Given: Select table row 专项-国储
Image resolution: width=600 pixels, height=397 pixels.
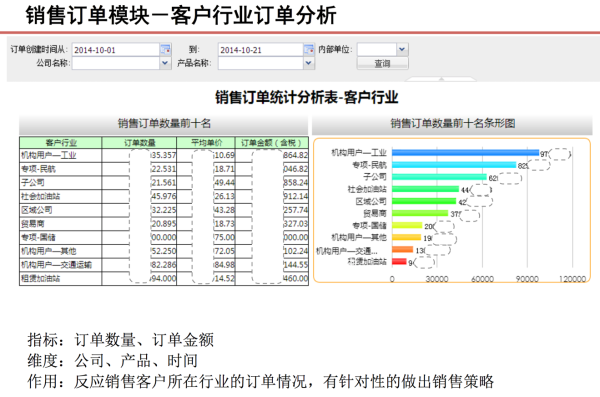Looking at the screenshot, I should (x=164, y=237).
